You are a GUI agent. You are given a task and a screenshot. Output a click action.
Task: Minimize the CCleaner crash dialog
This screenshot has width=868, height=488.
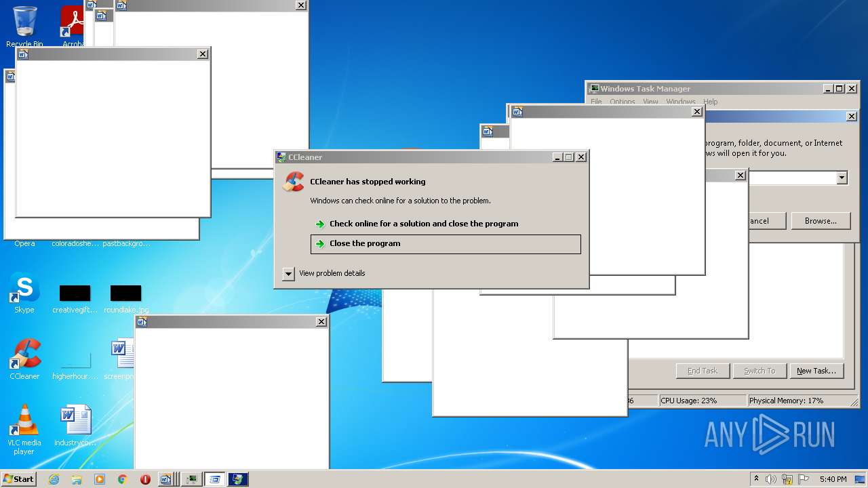pos(557,157)
